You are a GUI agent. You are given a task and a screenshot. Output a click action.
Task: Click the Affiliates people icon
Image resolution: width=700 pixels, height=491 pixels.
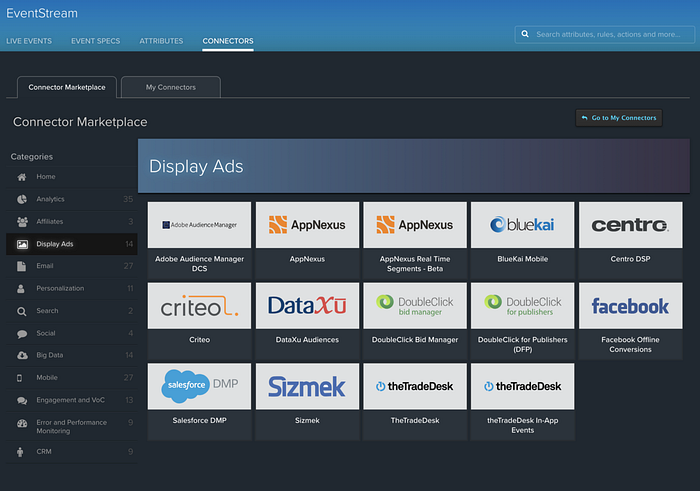tap(22, 222)
